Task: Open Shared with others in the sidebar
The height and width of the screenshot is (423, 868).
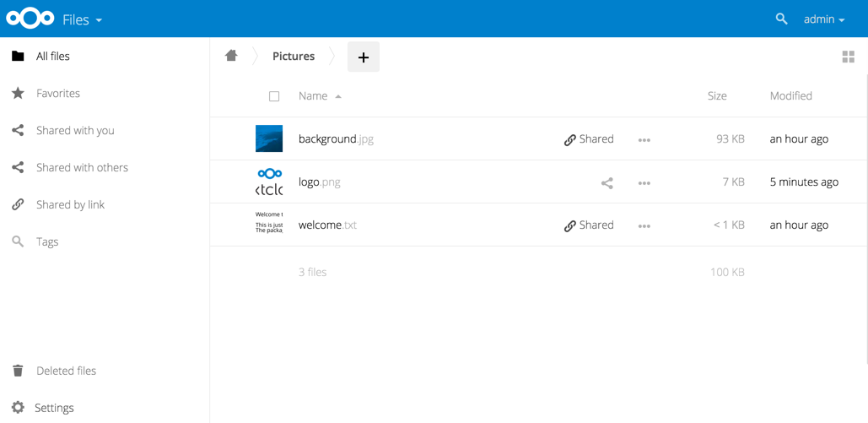Action: [x=82, y=168]
